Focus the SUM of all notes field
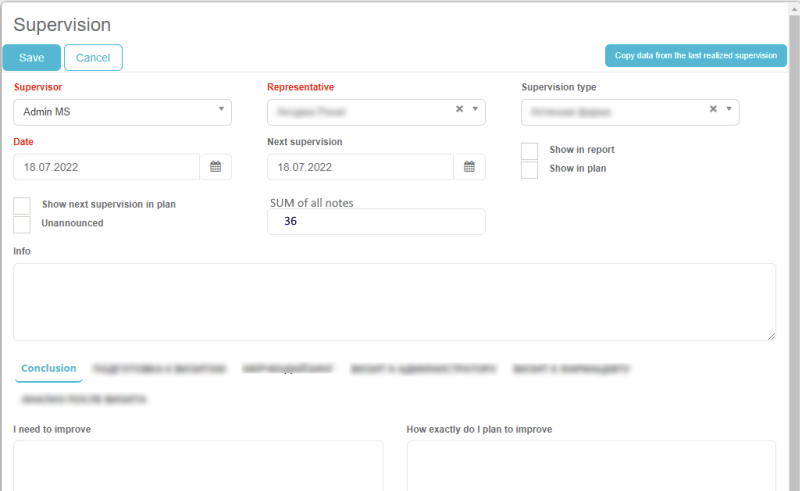 [x=376, y=222]
